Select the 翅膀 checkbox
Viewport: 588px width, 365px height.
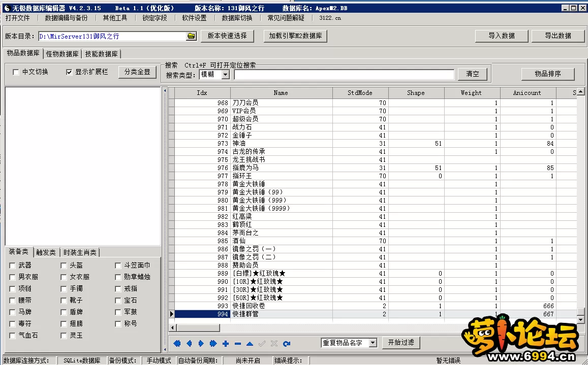click(x=64, y=324)
